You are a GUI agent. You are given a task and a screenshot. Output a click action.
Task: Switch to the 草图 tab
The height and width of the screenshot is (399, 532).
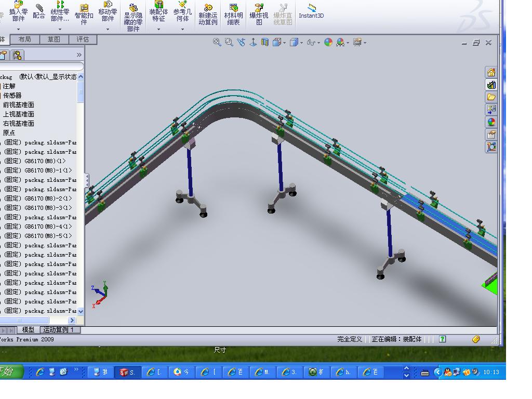pos(54,39)
